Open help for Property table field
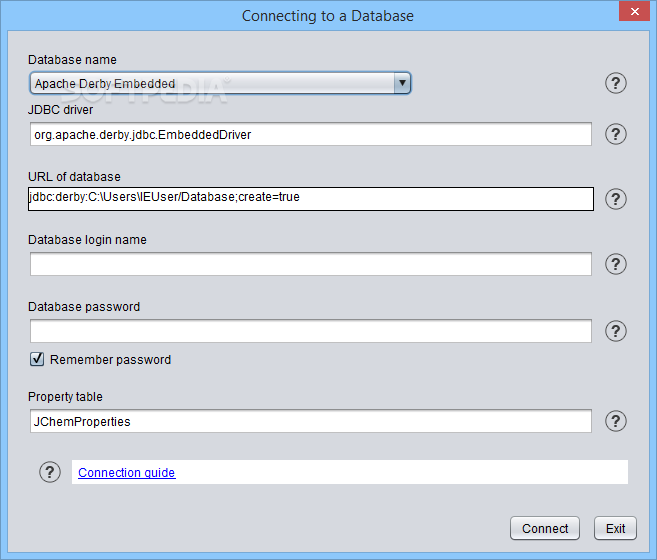Viewport: 657px width, 560px height. (616, 421)
